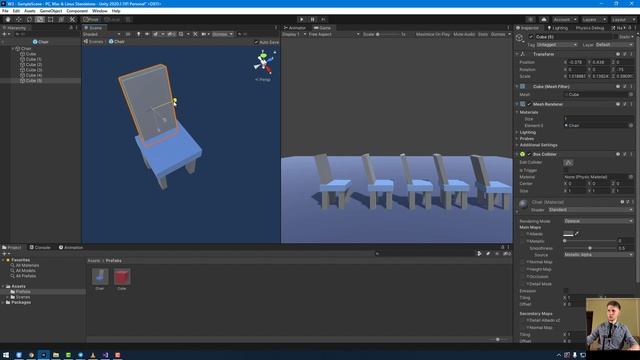Select the Hand tool in the toolbar
The width and height of the screenshot is (640, 360).
pos(8,19)
